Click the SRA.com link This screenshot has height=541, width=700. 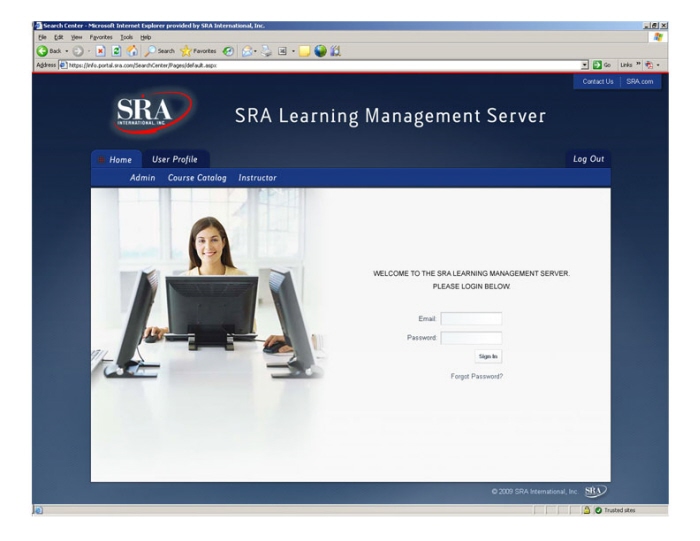pos(639,82)
